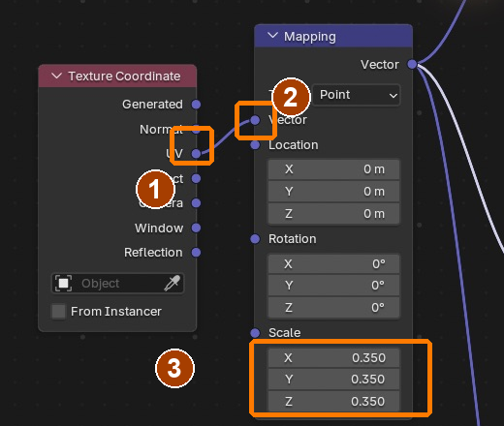This screenshot has width=504, height=426.
Task: Click the Reflection output socket
Action: pos(196,253)
